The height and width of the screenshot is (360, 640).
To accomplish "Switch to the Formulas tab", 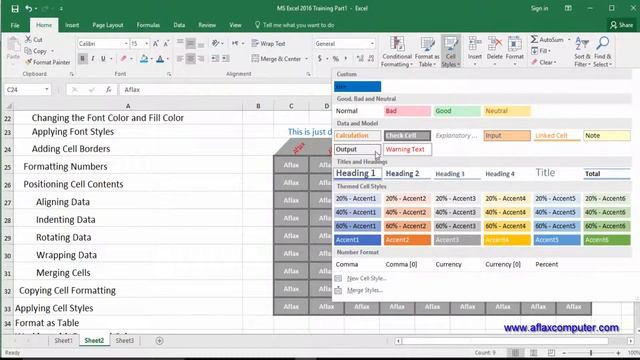I will coord(148,25).
